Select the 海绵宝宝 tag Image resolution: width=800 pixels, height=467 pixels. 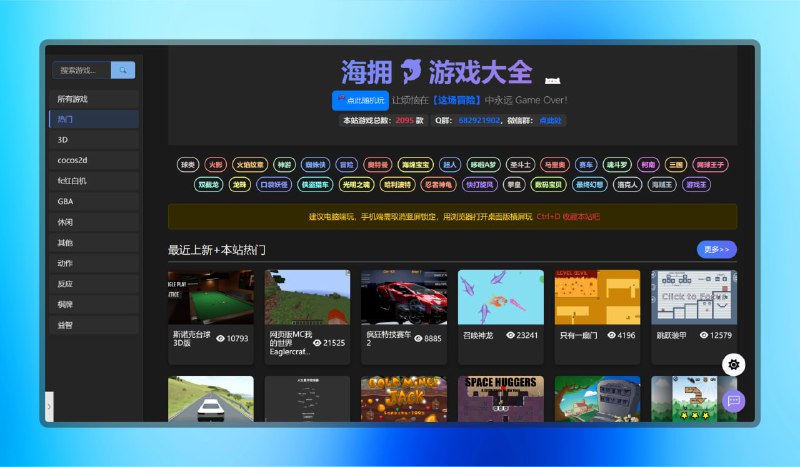pos(415,165)
